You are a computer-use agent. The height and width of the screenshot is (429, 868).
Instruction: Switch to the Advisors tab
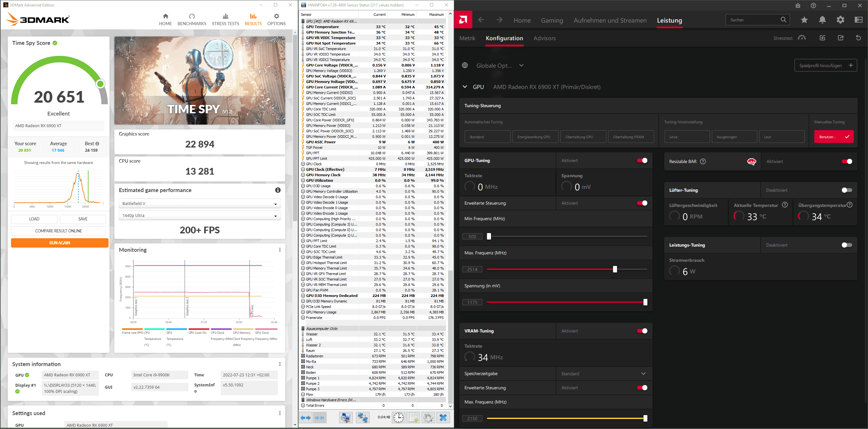coord(545,38)
